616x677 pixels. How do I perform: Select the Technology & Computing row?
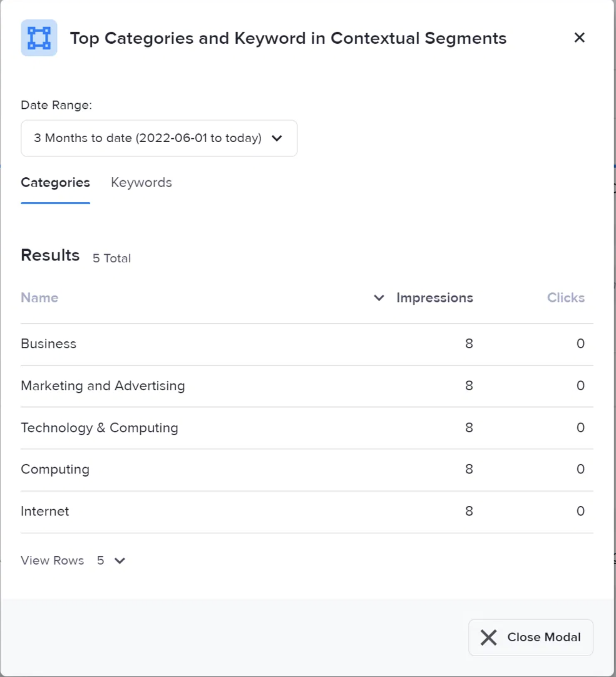pos(100,428)
